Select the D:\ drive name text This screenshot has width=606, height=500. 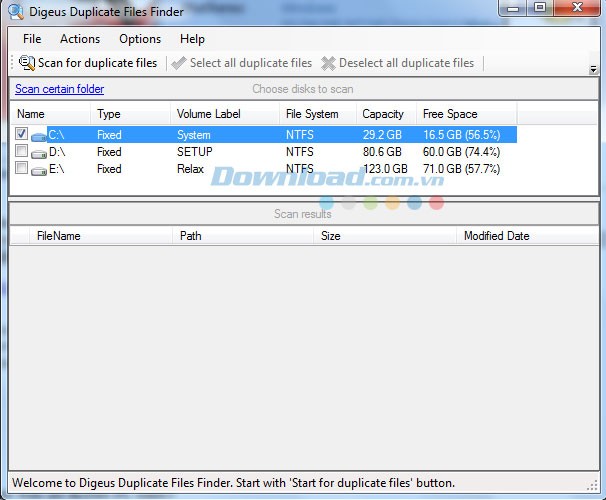57,152
